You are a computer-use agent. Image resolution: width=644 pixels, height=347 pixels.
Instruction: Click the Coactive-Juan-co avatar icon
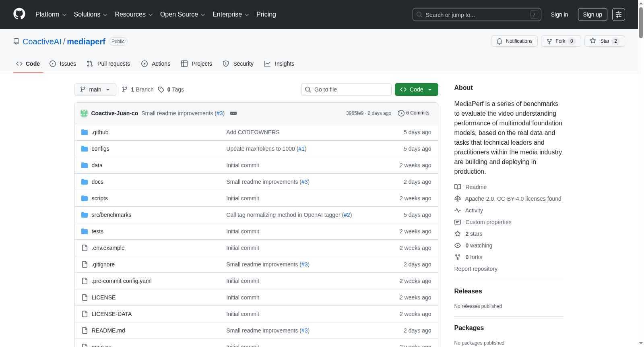pyautogui.click(x=84, y=113)
